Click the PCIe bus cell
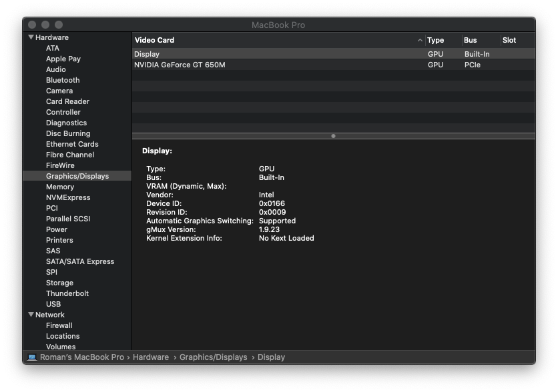 [x=473, y=65]
